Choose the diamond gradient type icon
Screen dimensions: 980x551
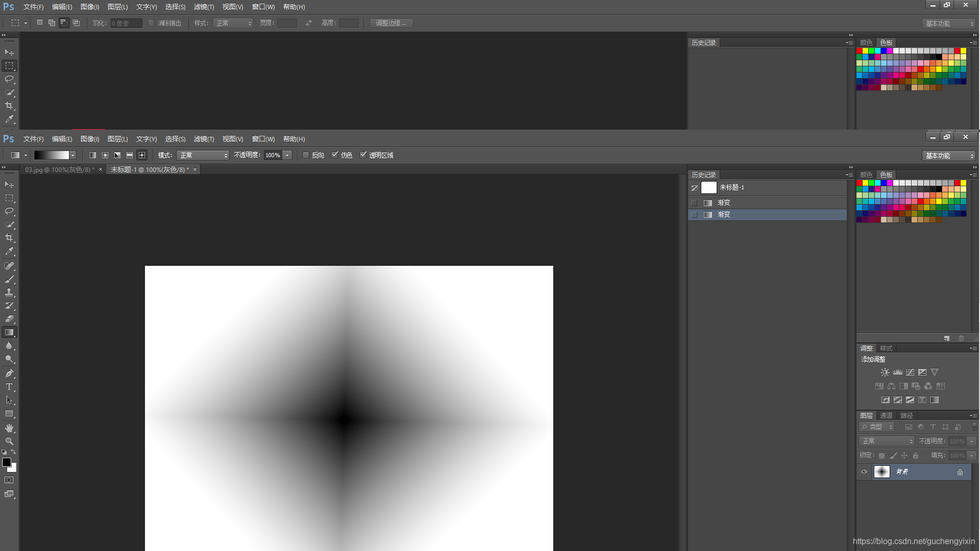(x=142, y=155)
